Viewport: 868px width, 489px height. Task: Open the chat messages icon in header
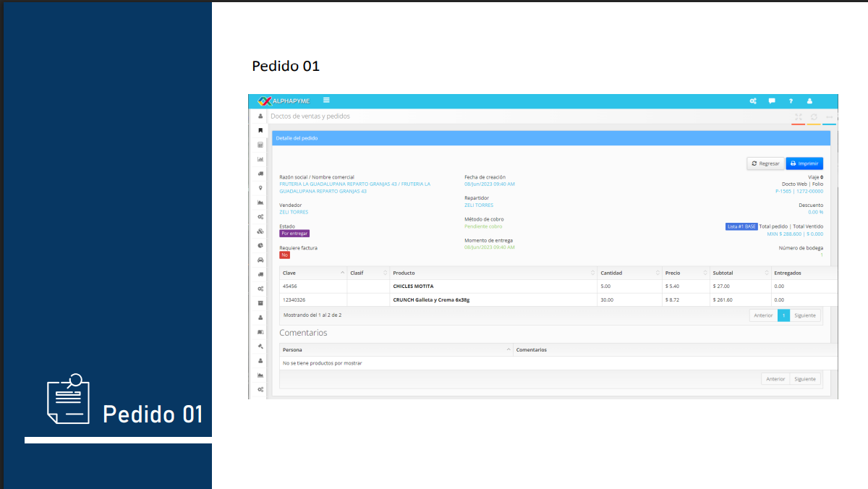tap(772, 101)
